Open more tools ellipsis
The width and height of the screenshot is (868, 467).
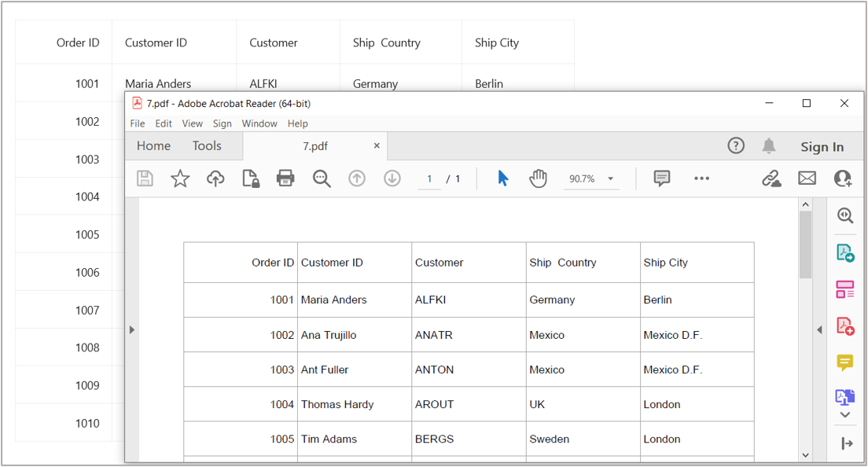pos(701,178)
